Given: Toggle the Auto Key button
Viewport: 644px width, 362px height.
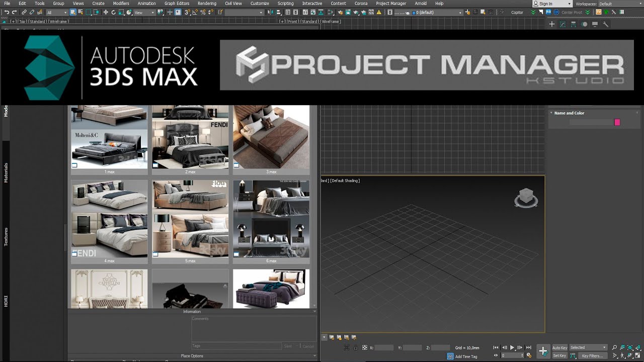Looking at the screenshot, I should [559, 348].
